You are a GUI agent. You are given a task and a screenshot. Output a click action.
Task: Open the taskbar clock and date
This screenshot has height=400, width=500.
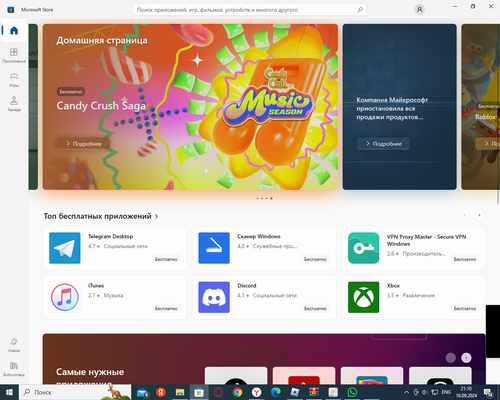coord(466,392)
